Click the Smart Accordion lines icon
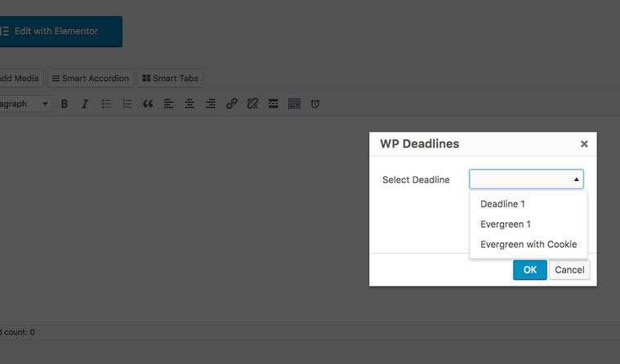Image resolution: width=620 pixels, height=364 pixels. [56, 78]
